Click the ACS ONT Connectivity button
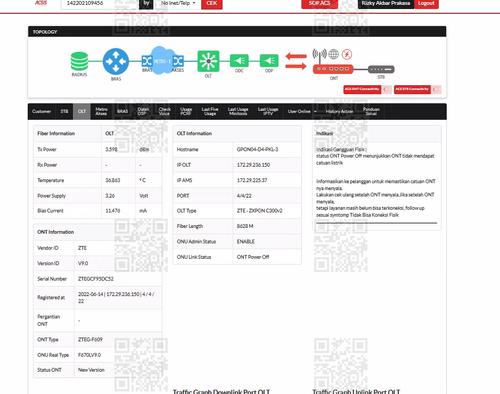The height and width of the screenshot is (394, 500). (362, 89)
